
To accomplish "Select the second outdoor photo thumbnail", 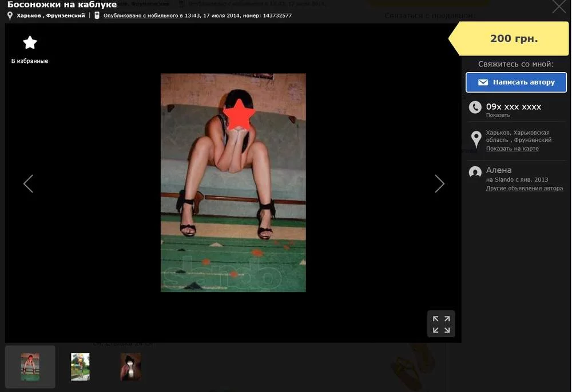I will (80, 366).
